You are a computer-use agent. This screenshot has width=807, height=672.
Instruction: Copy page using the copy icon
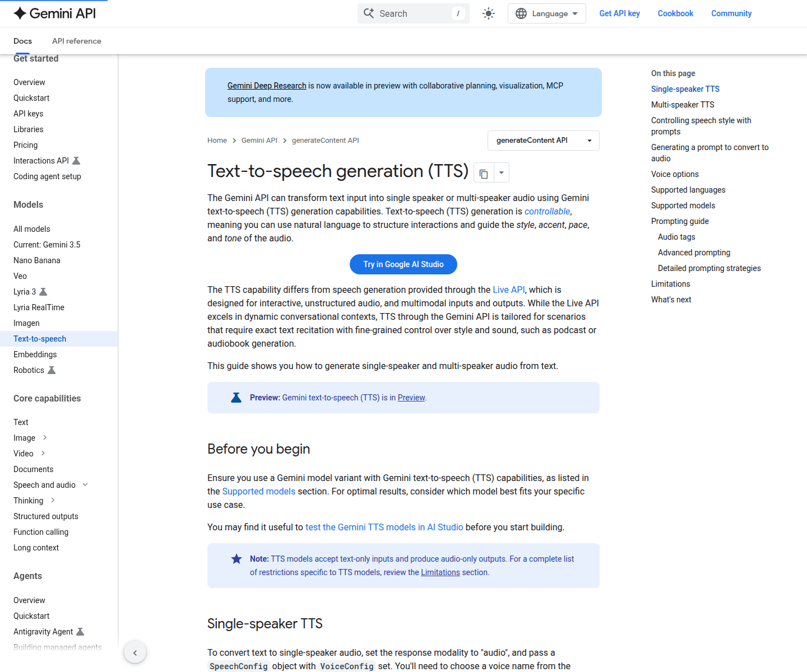point(484,174)
